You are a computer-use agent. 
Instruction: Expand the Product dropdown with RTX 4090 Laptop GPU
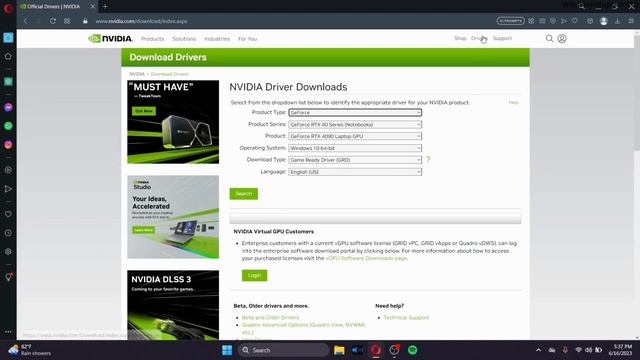[355, 136]
